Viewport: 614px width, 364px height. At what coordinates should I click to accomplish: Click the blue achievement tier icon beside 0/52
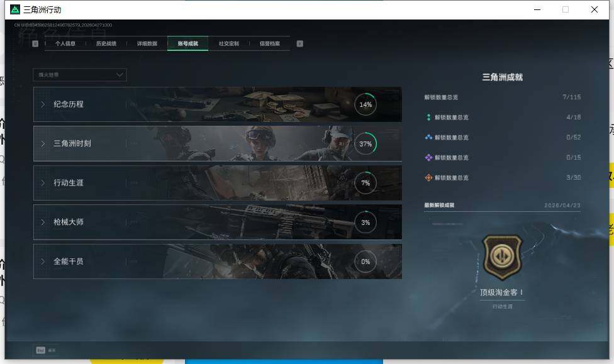[x=428, y=138]
